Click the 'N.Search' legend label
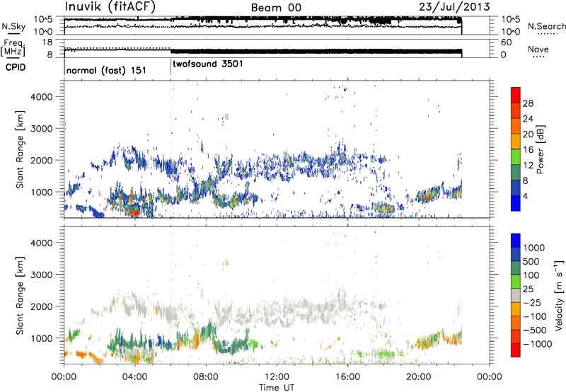The image size is (566, 392). [x=547, y=26]
